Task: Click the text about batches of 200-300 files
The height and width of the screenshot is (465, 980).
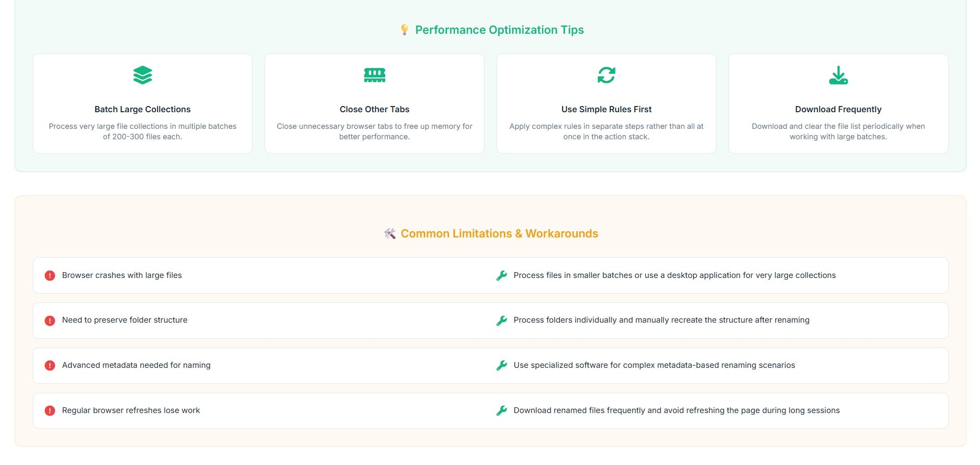Action: click(x=142, y=131)
